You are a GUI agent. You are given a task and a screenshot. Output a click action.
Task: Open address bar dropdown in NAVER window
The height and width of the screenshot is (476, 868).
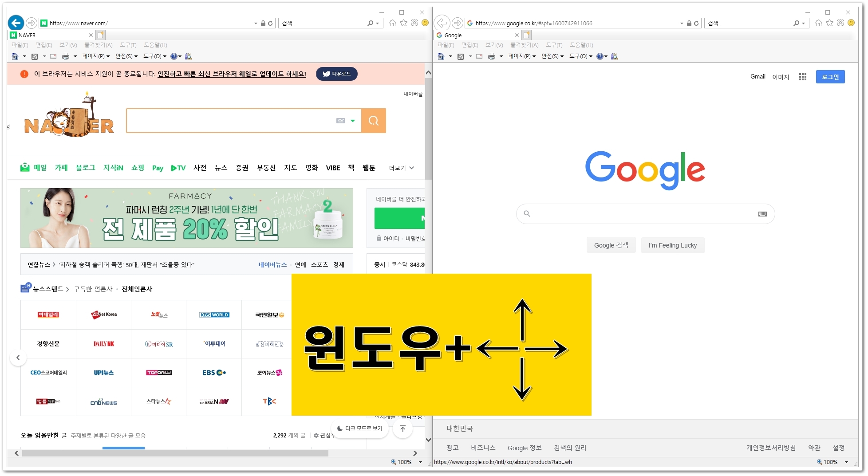[x=256, y=23]
